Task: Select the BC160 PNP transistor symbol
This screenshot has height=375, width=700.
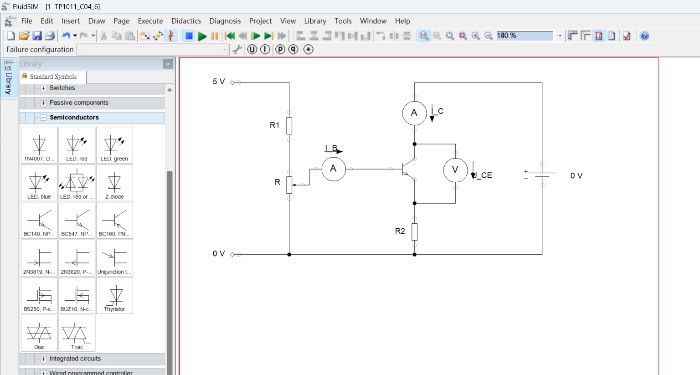Action: pos(114,221)
